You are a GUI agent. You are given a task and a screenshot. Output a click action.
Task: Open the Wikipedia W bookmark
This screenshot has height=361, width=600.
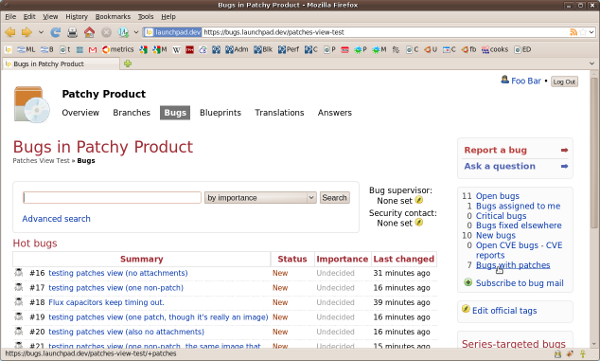(x=176, y=49)
